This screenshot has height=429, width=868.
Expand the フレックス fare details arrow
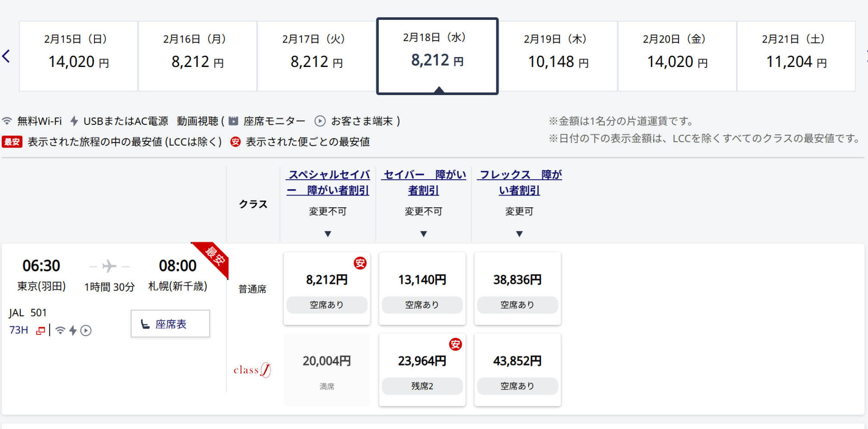(x=519, y=234)
